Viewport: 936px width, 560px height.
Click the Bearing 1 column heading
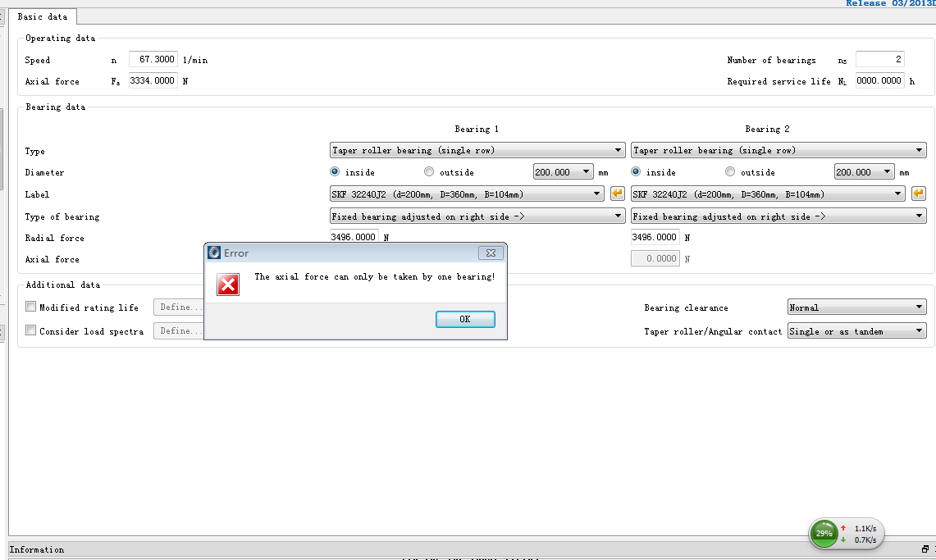pos(477,129)
